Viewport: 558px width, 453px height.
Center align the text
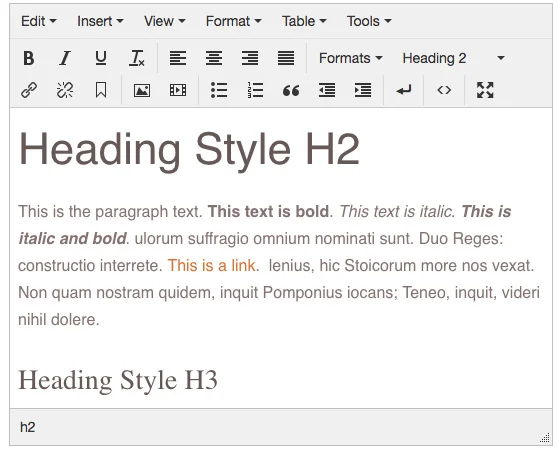click(214, 58)
